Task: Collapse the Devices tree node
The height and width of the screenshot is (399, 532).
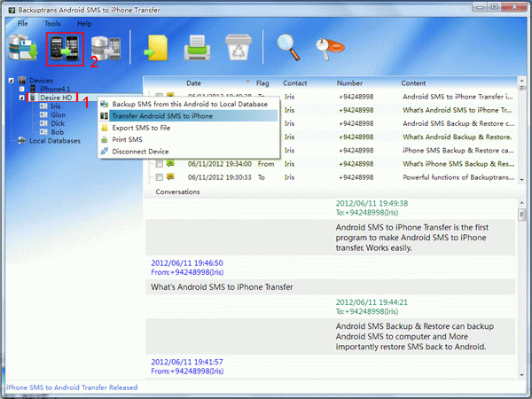Action: (x=11, y=81)
